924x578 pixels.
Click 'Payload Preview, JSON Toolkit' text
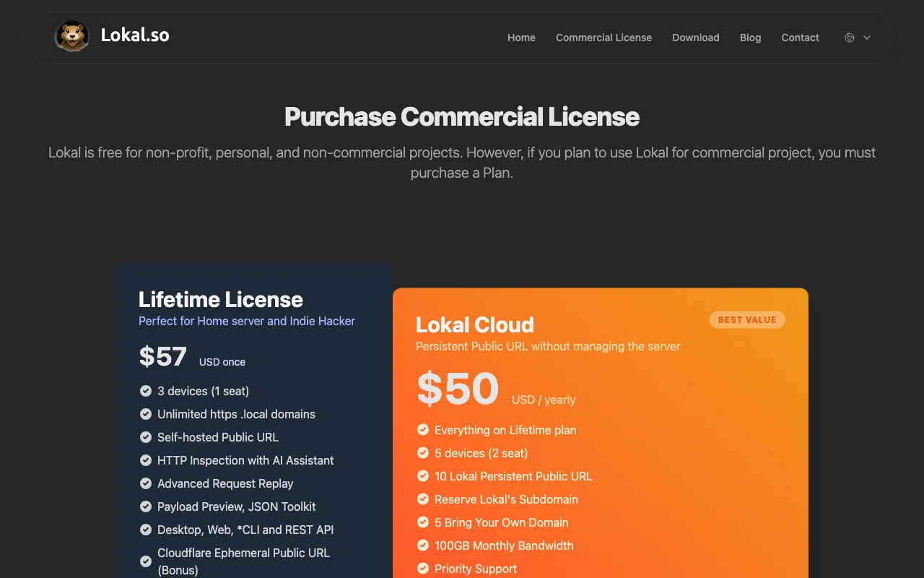[x=237, y=506]
